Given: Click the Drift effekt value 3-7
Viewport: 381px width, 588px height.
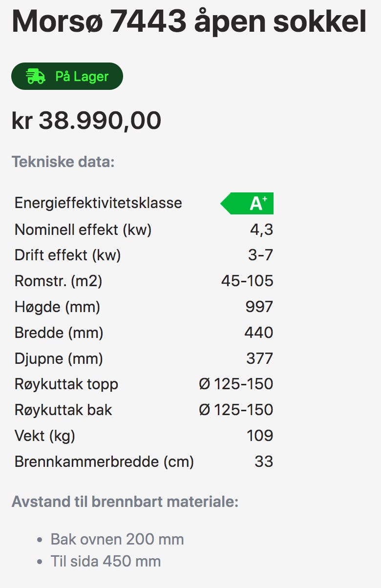Looking at the screenshot, I should (261, 255).
